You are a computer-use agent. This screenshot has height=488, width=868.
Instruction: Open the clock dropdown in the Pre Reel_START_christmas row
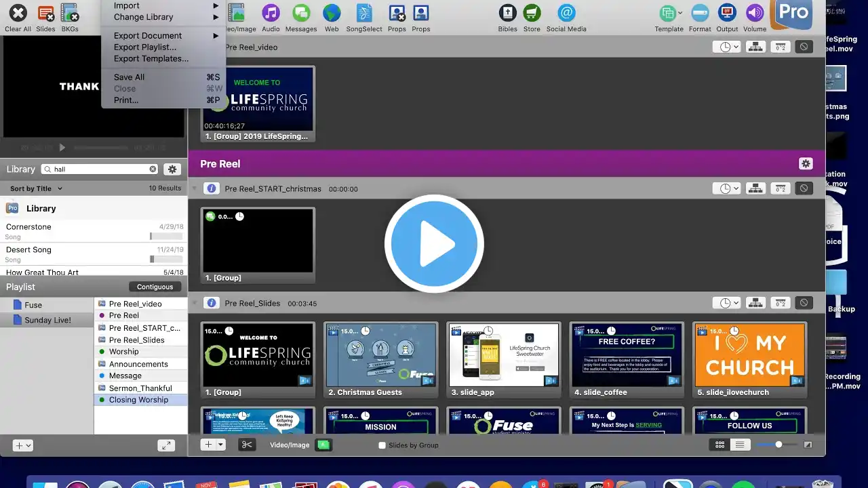[x=726, y=188]
